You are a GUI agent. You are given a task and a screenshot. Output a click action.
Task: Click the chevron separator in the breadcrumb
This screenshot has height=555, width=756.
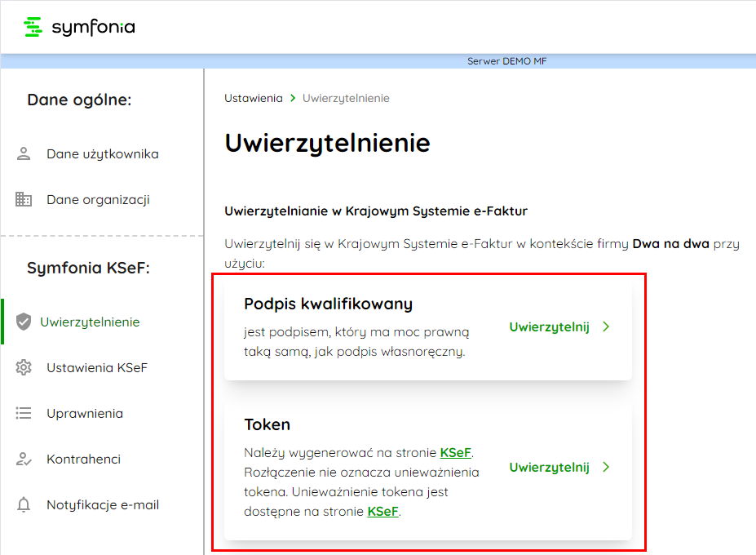pos(293,99)
